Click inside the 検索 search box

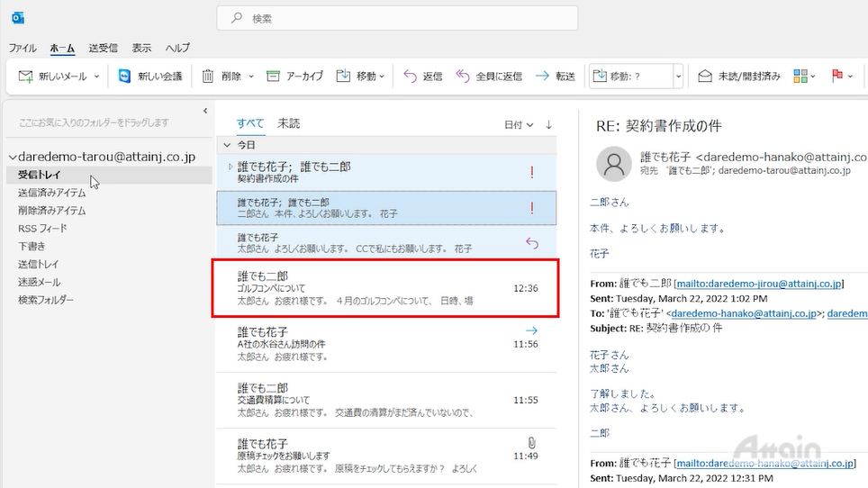pos(396,18)
